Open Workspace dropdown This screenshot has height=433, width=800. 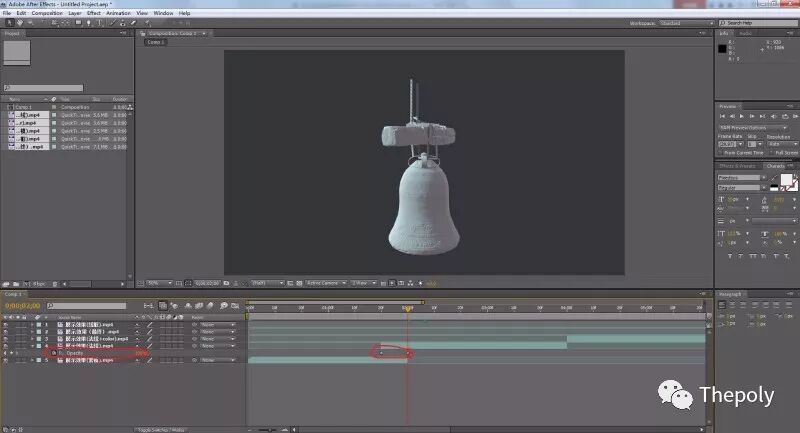pos(687,23)
